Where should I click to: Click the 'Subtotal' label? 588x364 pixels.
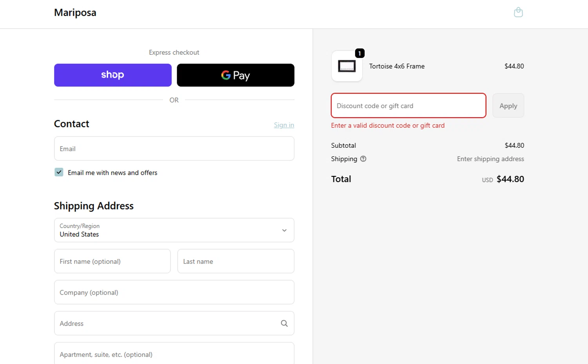(343, 145)
